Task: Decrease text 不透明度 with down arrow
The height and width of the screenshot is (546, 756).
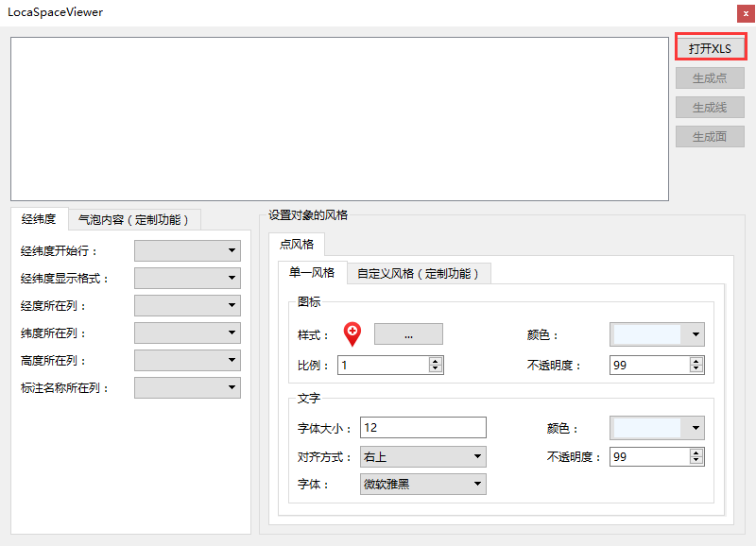Action: [696, 460]
